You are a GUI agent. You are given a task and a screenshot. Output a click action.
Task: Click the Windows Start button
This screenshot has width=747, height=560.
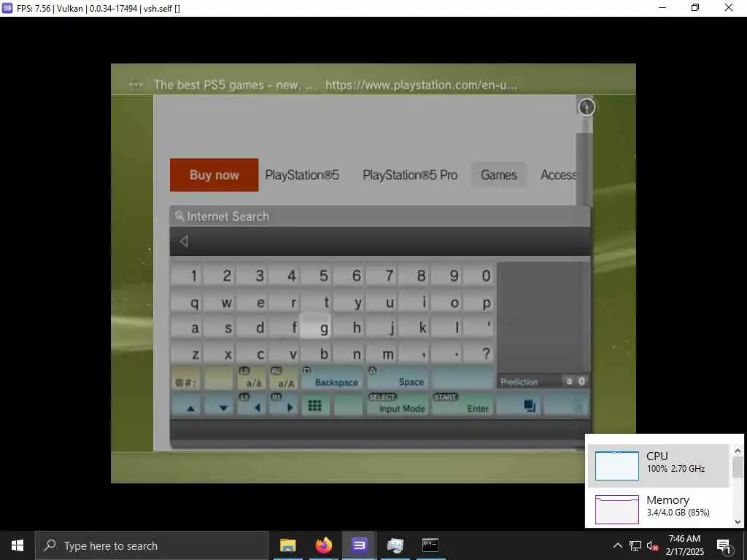click(18, 545)
